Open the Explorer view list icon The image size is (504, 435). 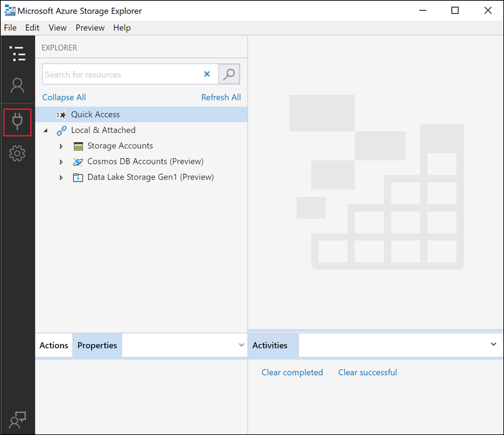pyautogui.click(x=18, y=54)
